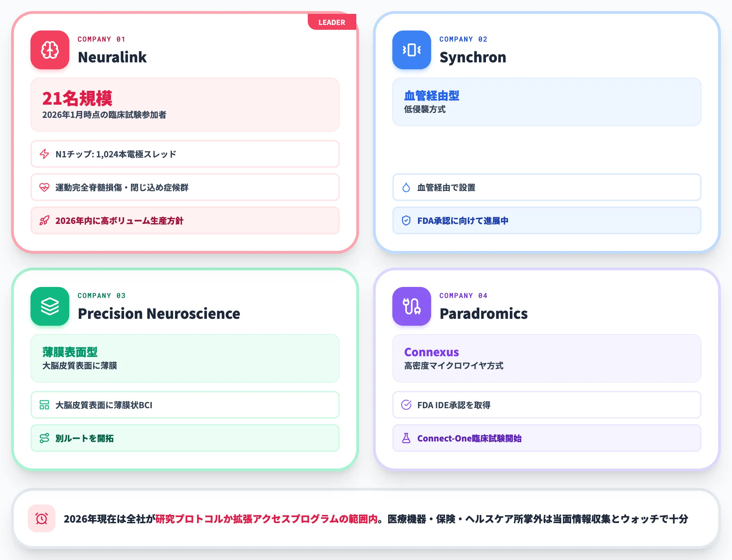
Task: Click the COMPANY 03 label
Action: pyautogui.click(x=101, y=296)
